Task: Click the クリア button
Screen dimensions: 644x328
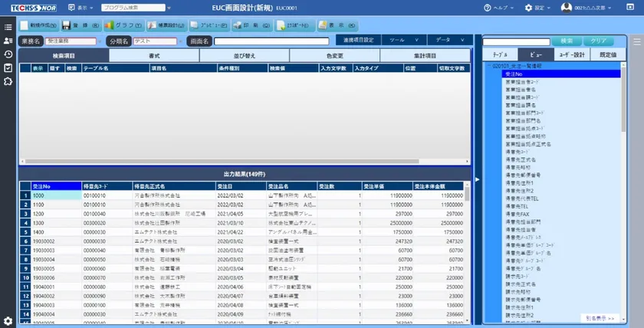Action: click(600, 41)
